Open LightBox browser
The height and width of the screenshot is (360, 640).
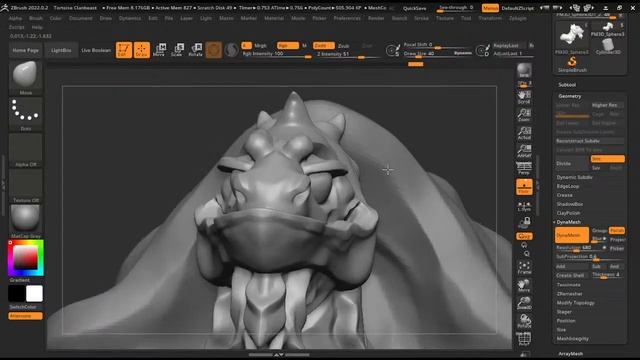[x=61, y=50]
